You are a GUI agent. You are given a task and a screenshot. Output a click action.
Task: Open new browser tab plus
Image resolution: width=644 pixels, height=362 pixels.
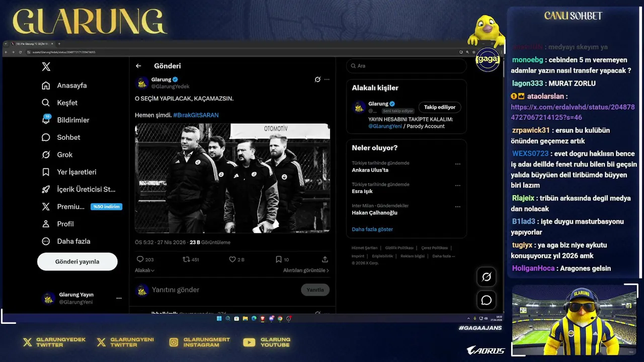click(x=59, y=44)
